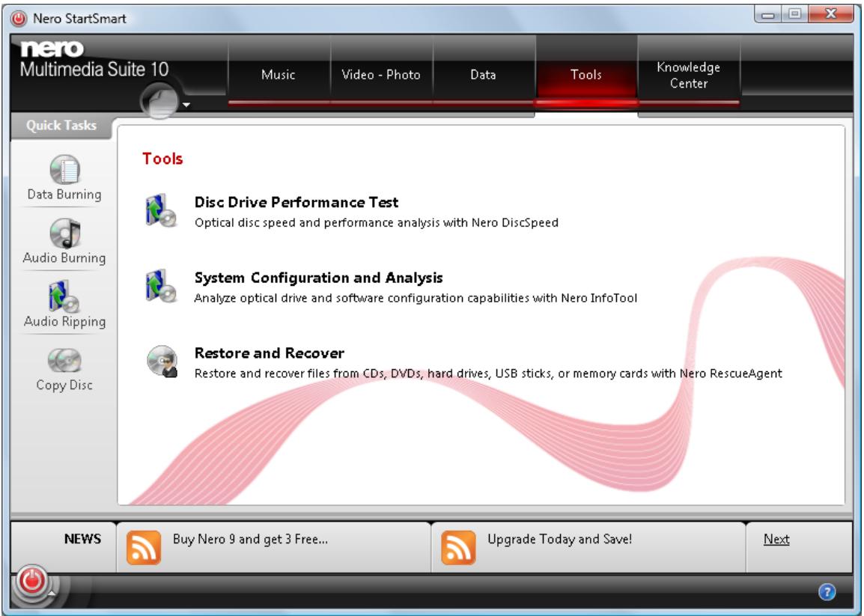The image size is (864, 616).
Task: Click the Nero InfoTool description text
Action: click(416, 299)
